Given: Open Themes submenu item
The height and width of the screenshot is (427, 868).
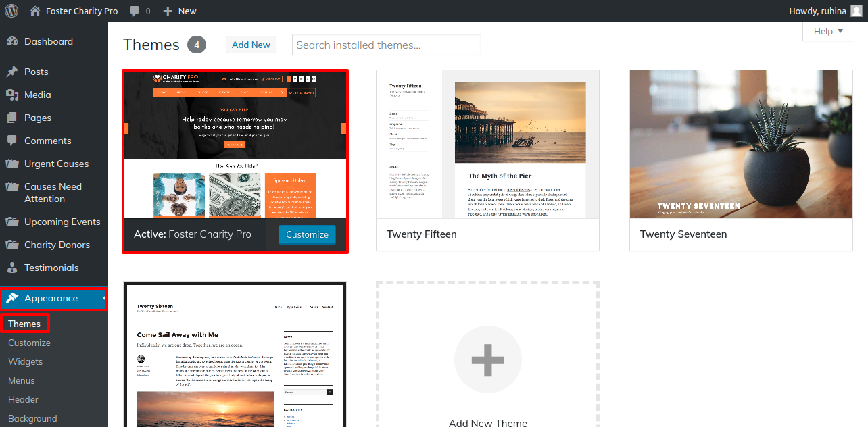Looking at the screenshot, I should coord(24,324).
